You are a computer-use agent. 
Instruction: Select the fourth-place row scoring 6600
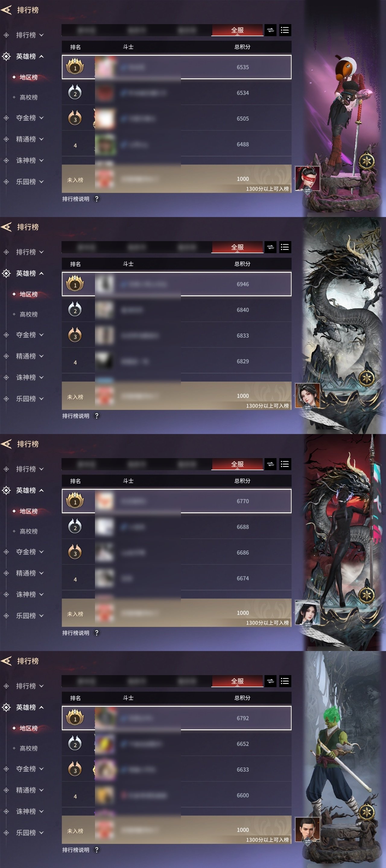(177, 795)
